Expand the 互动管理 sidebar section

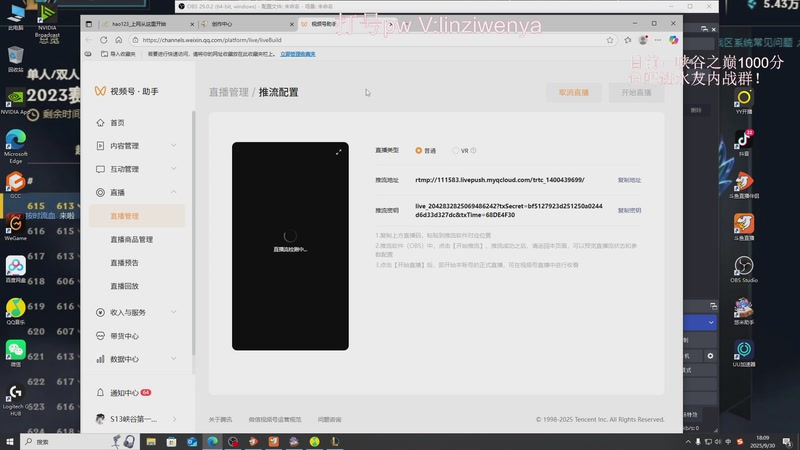(x=137, y=169)
